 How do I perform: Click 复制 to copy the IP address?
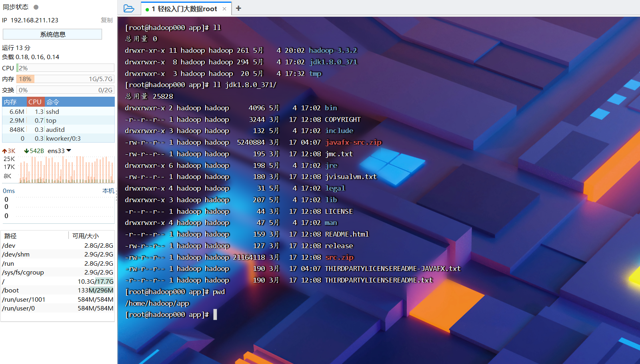pos(107,20)
